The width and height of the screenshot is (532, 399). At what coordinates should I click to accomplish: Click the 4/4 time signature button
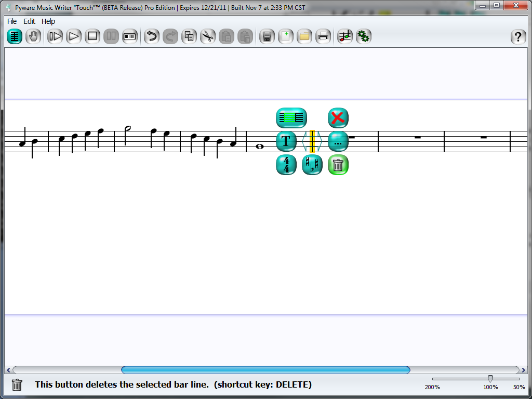click(286, 165)
